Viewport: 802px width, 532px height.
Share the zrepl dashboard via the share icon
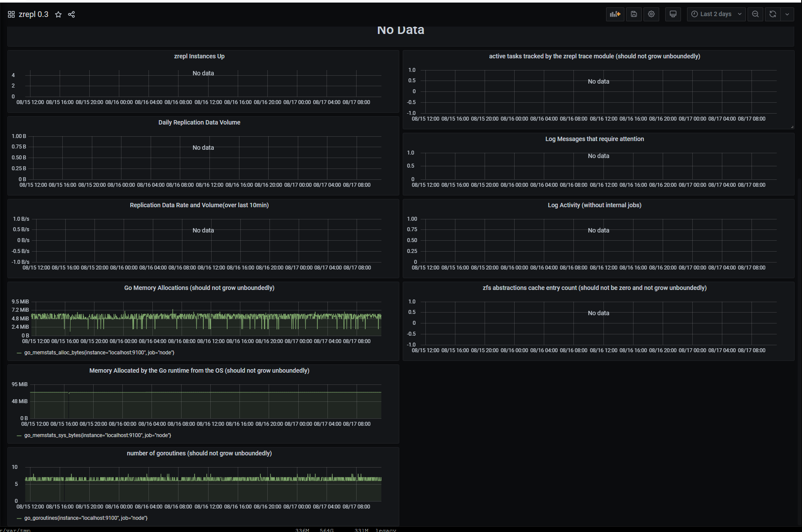point(71,14)
